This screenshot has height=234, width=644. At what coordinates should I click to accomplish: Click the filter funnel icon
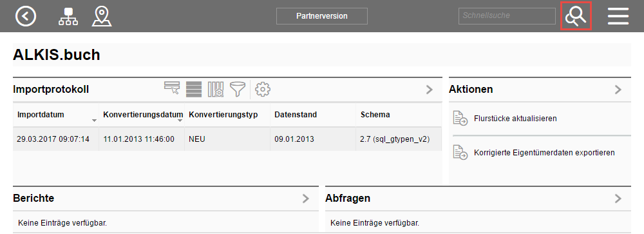click(238, 89)
